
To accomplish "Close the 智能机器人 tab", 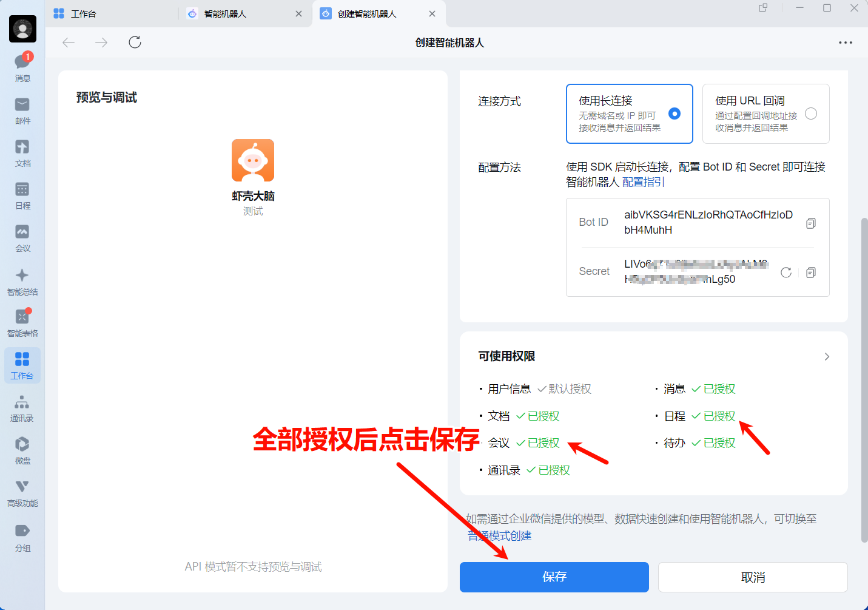I will coord(298,13).
